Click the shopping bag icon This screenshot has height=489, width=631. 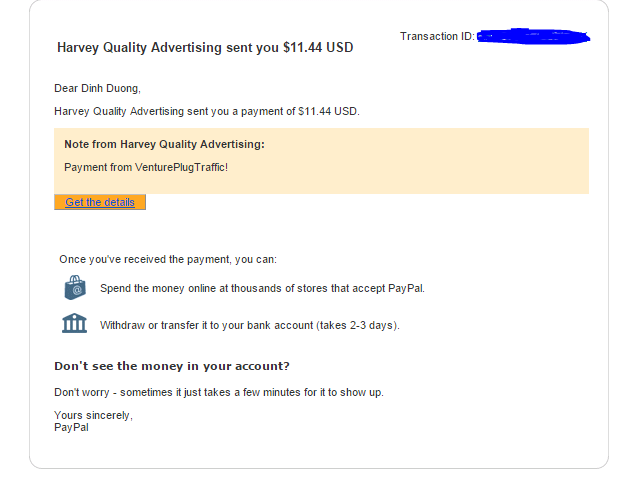[74, 289]
